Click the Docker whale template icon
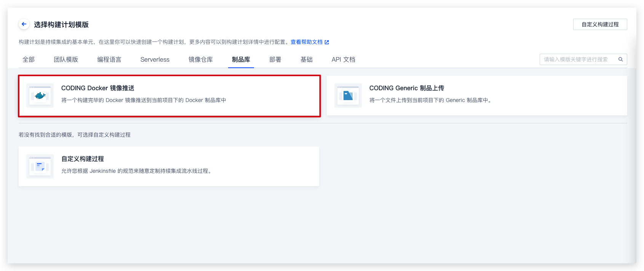The height and width of the screenshot is (271, 644). click(40, 96)
